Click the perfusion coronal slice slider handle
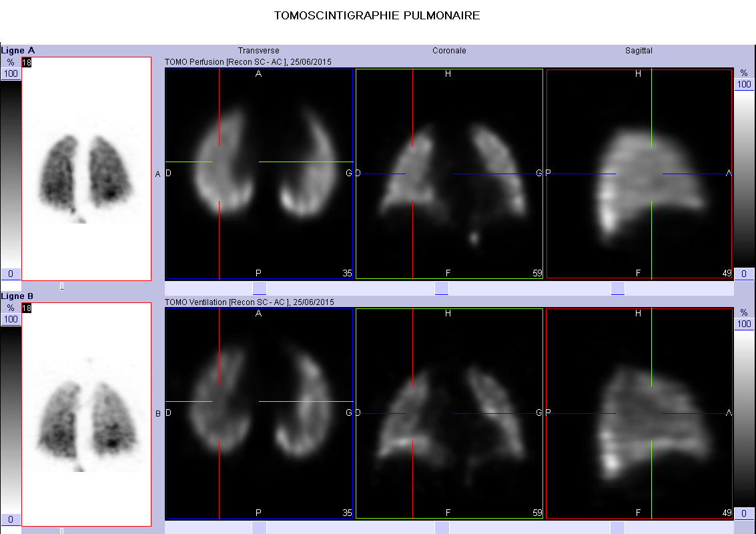 (442, 288)
